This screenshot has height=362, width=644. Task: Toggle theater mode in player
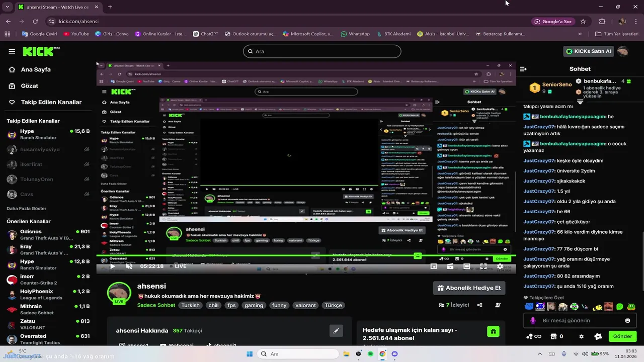click(467, 266)
